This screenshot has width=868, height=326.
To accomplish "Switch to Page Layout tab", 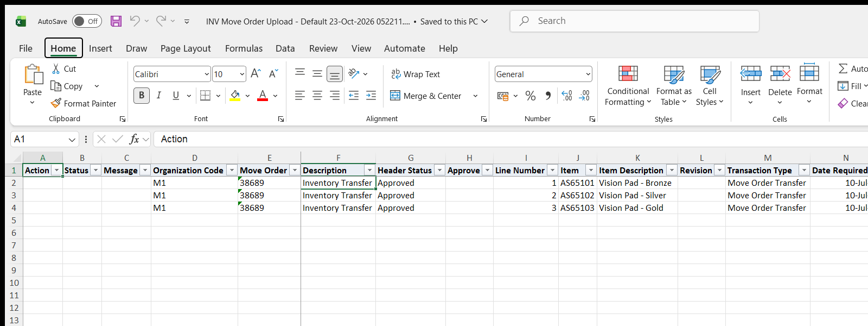I will (186, 48).
